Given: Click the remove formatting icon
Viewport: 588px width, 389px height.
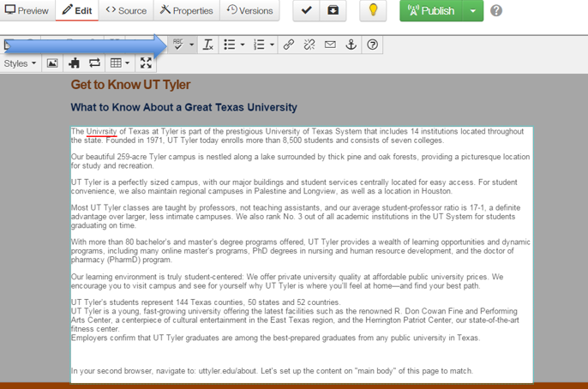Looking at the screenshot, I should tap(208, 45).
